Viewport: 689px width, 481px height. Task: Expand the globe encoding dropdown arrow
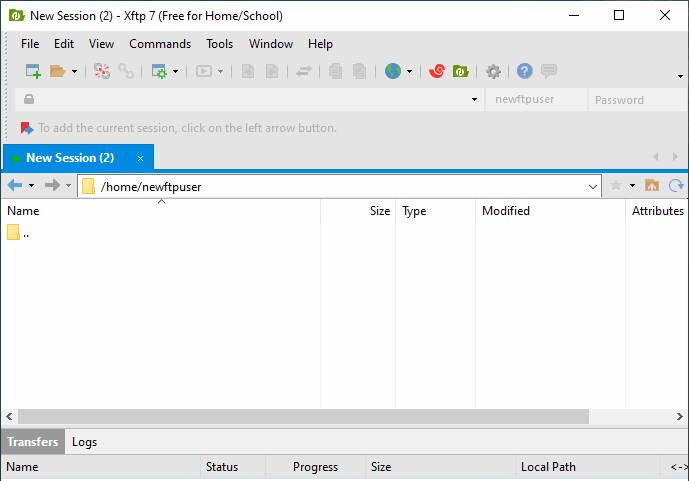(x=410, y=71)
